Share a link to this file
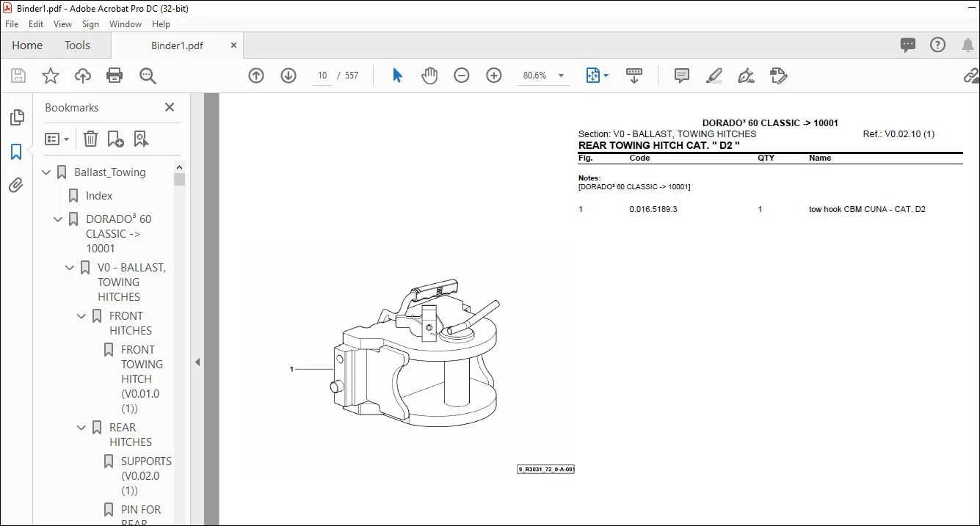The image size is (980, 526). point(971,76)
